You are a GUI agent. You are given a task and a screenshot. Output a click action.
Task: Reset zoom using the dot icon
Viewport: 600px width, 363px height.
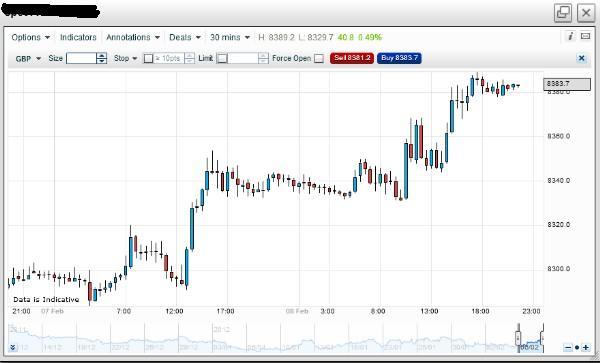click(x=577, y=348)
